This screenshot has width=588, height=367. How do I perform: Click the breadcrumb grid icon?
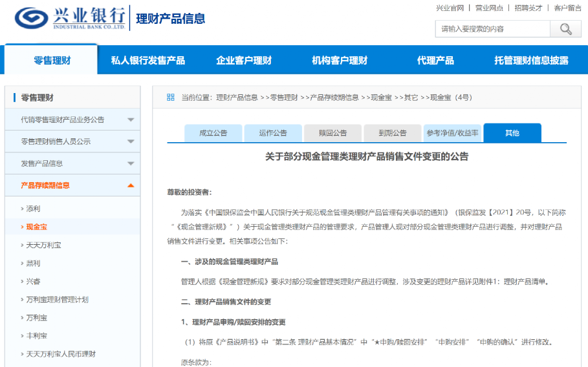171,98
